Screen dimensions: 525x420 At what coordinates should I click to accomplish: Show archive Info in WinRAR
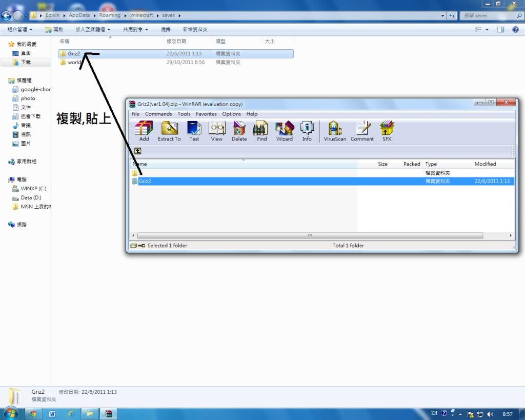click(x=307, y=131)
